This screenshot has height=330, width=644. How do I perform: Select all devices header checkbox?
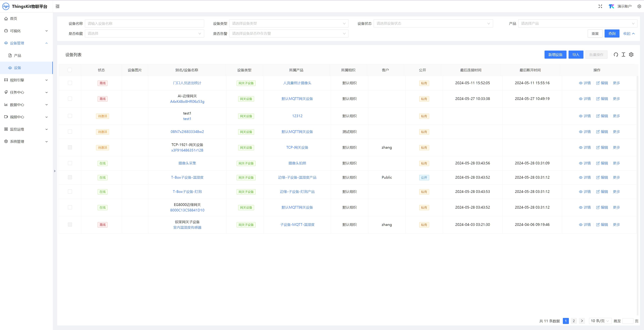tap(70, 70)
